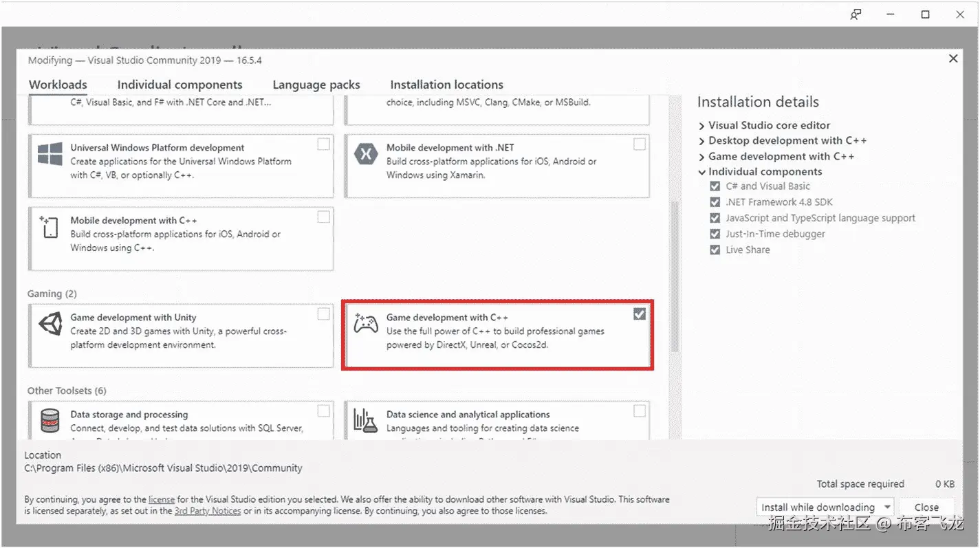Viewport: 980px width, 548px height.
Task: Open the license link
Action: click(162, 499)
